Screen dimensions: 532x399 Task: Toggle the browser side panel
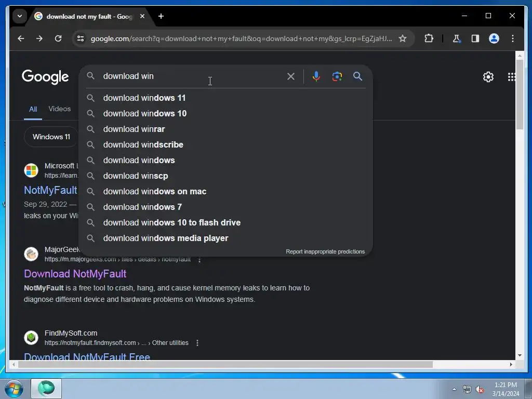tap(475, 38)
